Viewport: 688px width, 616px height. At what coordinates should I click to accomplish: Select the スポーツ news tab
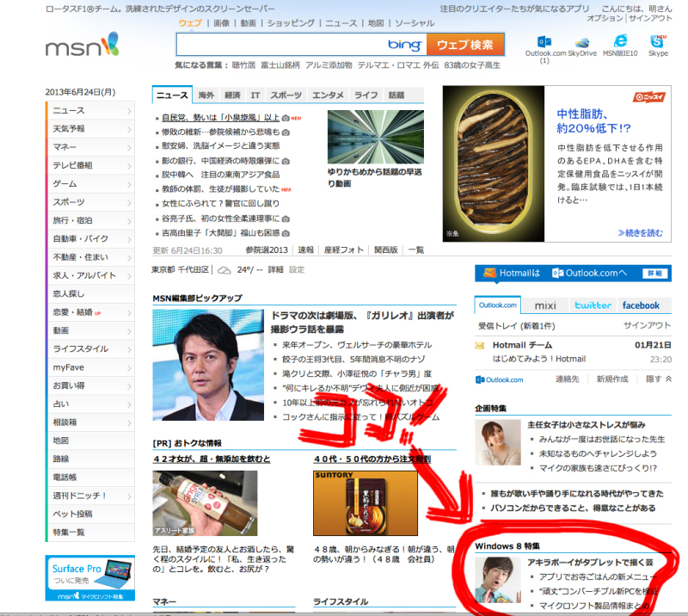click(286, 95)
